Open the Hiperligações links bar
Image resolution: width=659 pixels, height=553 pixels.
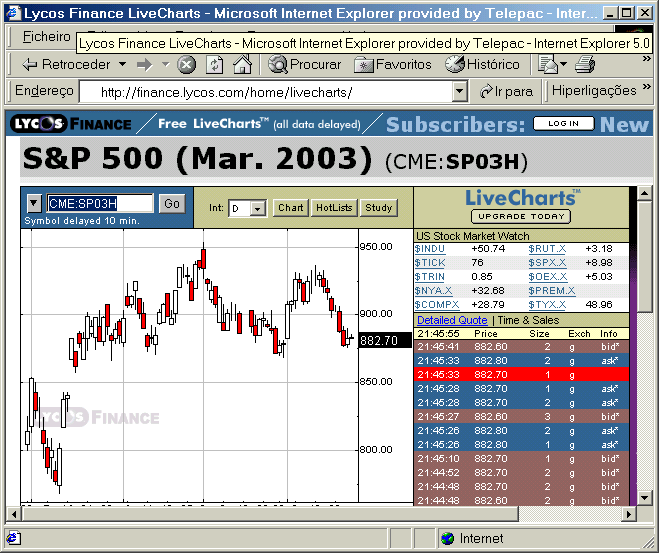(x=594, y=91)
